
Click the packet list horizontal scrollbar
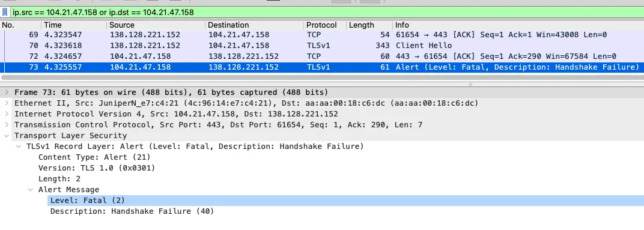[x=320, y=77]
